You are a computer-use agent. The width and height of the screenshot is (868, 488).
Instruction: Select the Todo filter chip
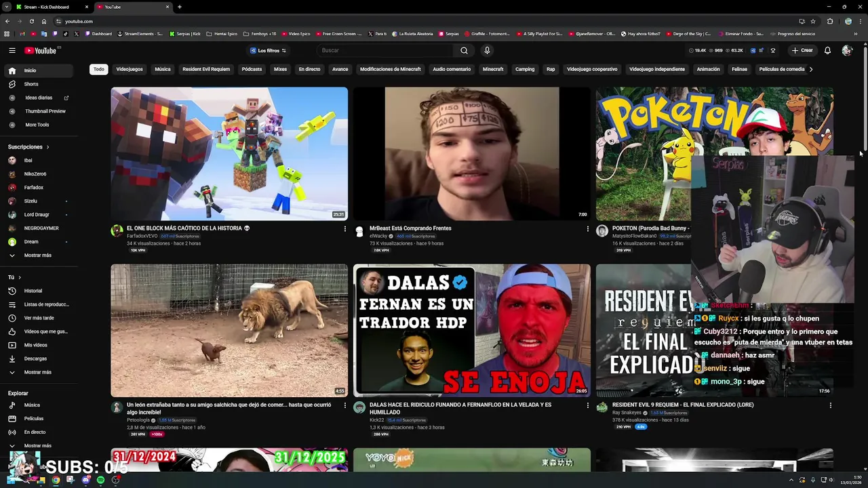[99, 69]
